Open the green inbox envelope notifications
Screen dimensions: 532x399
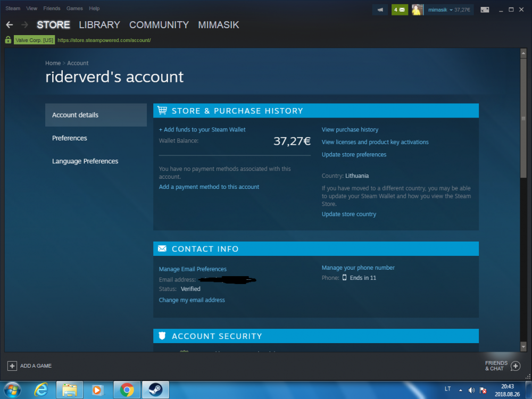click(400, 10)
